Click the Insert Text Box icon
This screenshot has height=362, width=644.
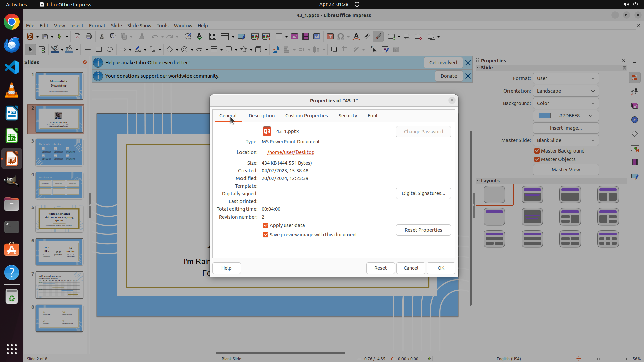point(330,37)
